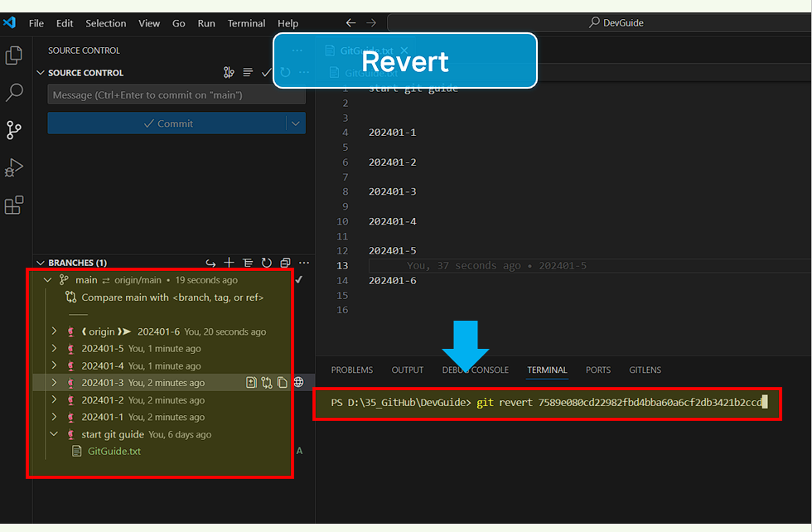Click compare icon on 202401-3 commit row

pyautogui.click(x=267, y=382)
